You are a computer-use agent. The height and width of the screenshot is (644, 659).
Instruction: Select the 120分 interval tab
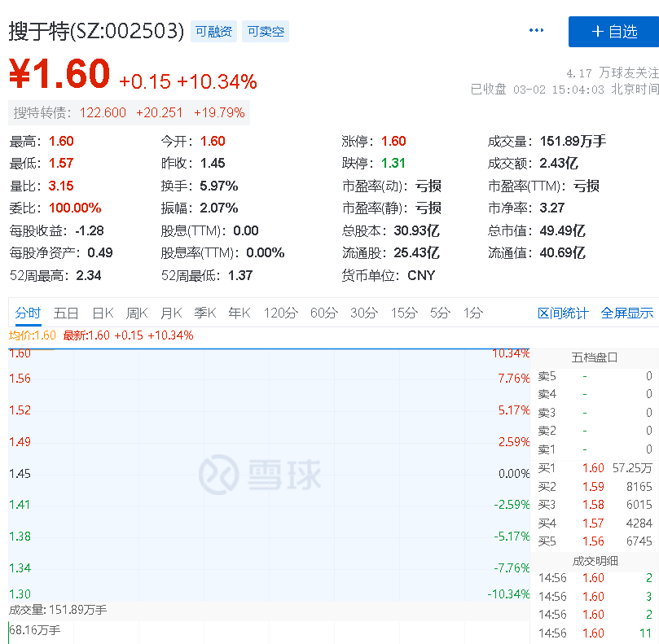(281, 313)
